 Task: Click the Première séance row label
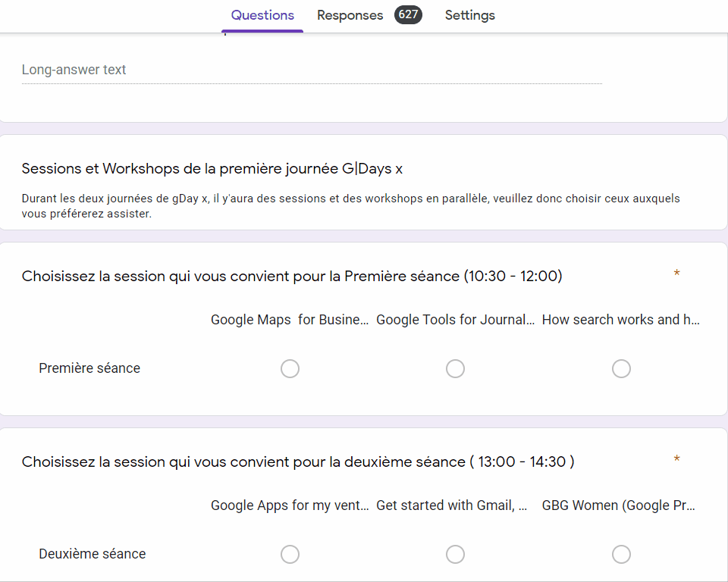[x=89, y=369]
